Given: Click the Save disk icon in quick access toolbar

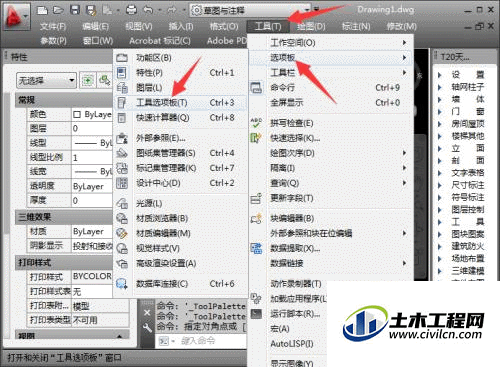Looking at the screenshot, I should coord(75,11).
